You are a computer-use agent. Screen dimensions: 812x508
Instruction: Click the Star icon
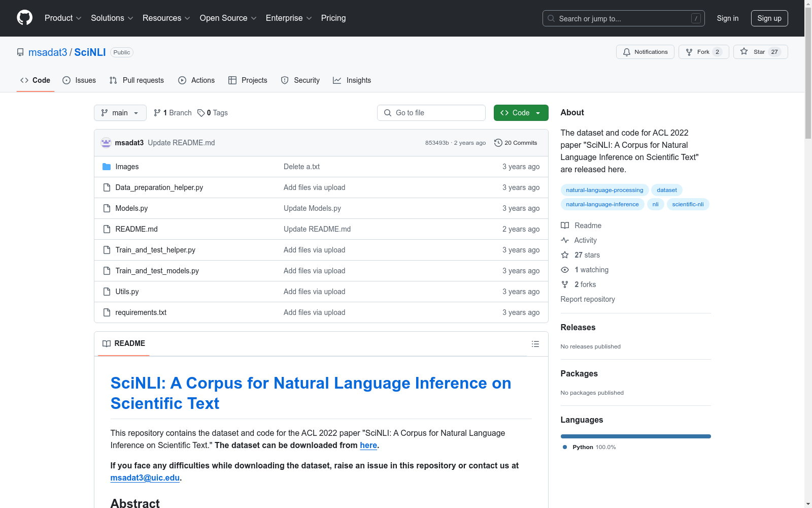click(744, 51)
